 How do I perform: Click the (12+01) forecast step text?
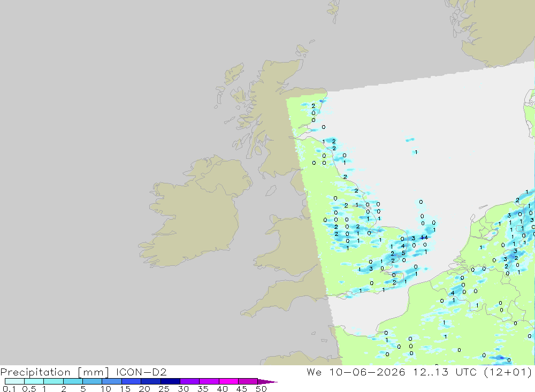click(508, 372)
